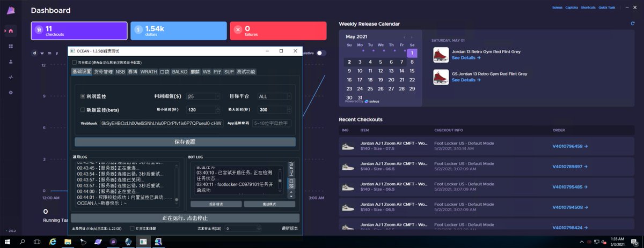Open the 测试功能 tab
Viewport: 644px width, 248px height.
point(246,71)
